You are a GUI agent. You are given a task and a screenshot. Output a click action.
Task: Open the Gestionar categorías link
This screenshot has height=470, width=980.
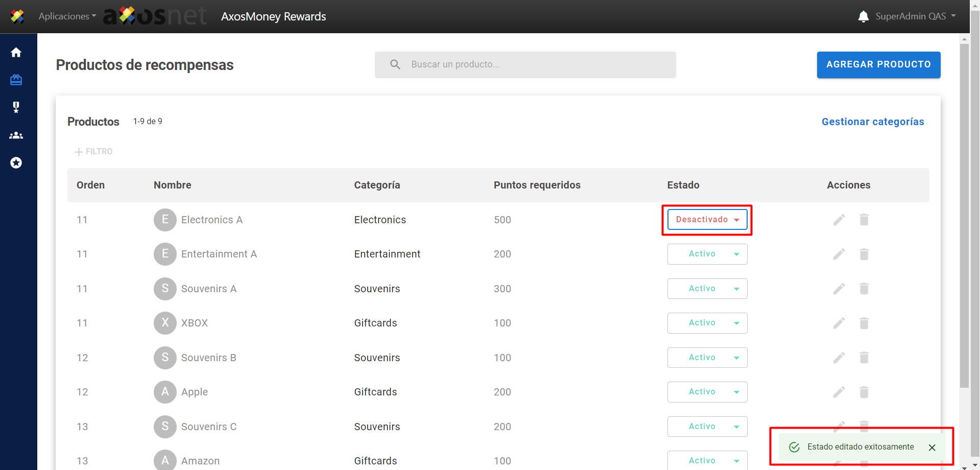click(872, 122)
